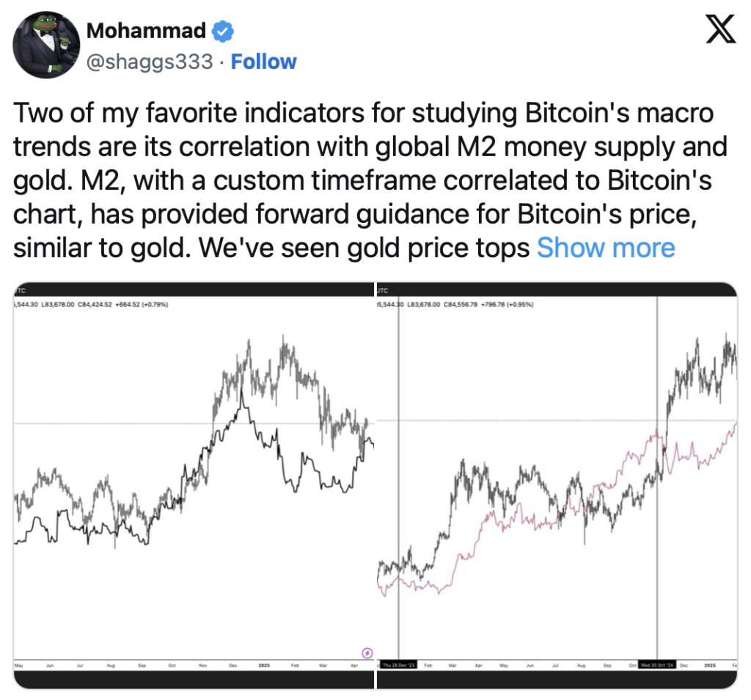Open Mohammad's Pepe profile avatar

[x=46, y=45]
